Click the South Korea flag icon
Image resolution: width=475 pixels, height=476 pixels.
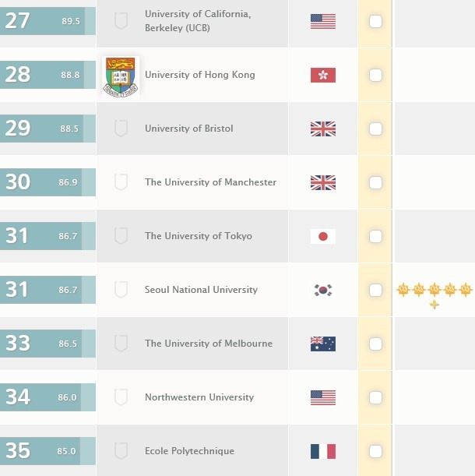[323, 290]
